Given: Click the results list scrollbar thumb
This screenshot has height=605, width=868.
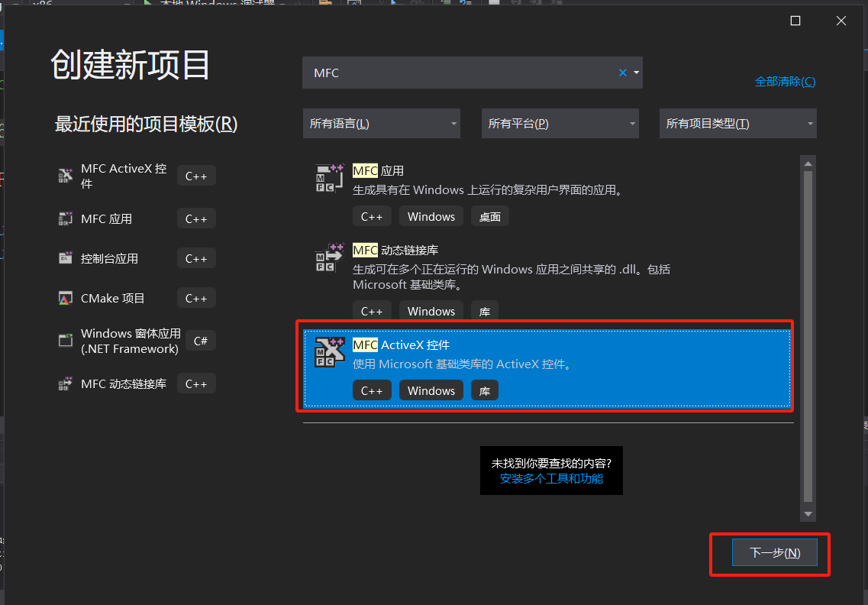Looking at the screenshot, I should click(x=808, y=336).
